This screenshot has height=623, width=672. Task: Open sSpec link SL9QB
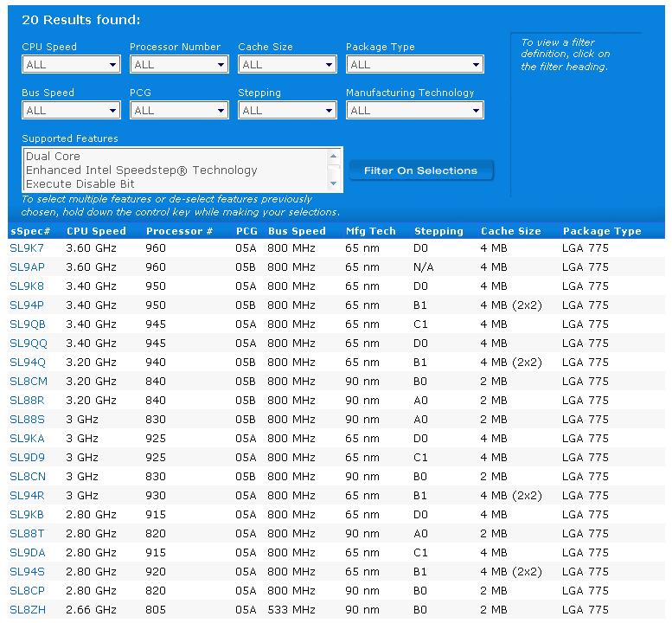tap(28, 324)
